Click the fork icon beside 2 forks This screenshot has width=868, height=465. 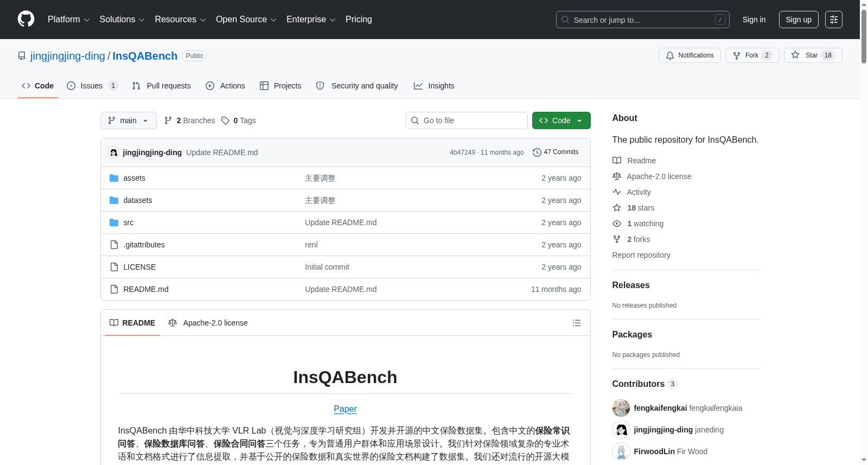click(617, 239)
